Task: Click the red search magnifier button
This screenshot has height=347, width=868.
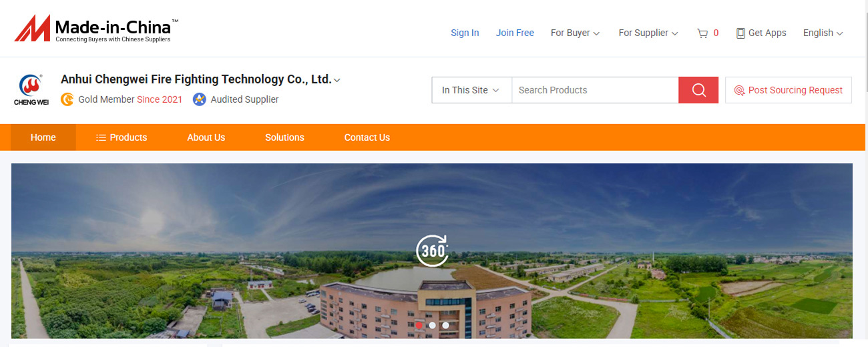Action: click(x=698, y=90)
